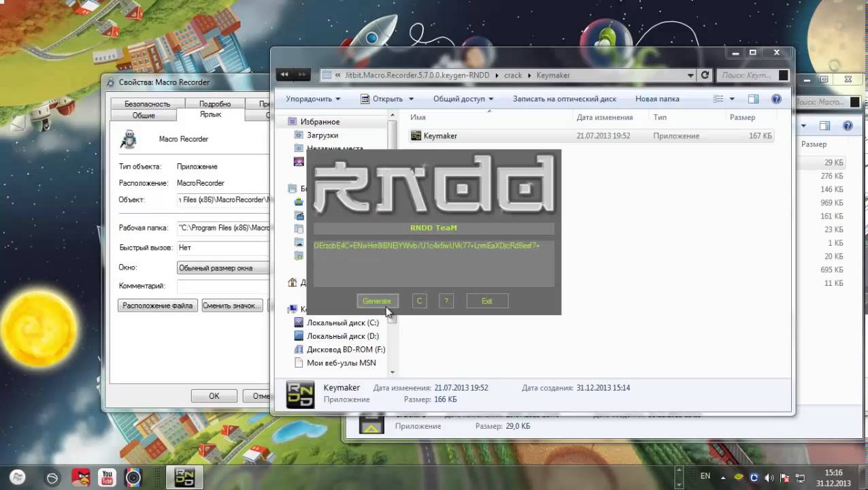Click the Windows Start button

pos(18,477)
